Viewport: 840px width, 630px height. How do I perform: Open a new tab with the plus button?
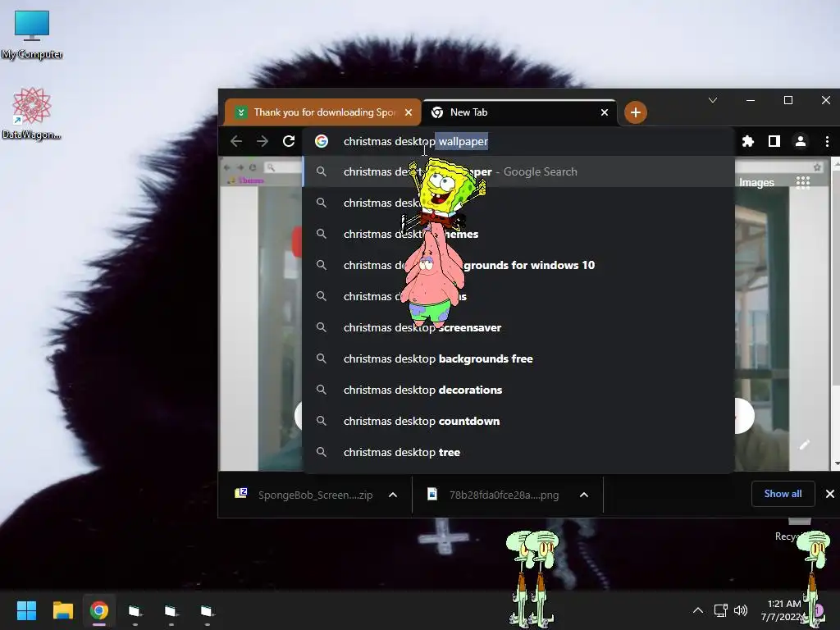pyautogui.click(x=636, y=112)
